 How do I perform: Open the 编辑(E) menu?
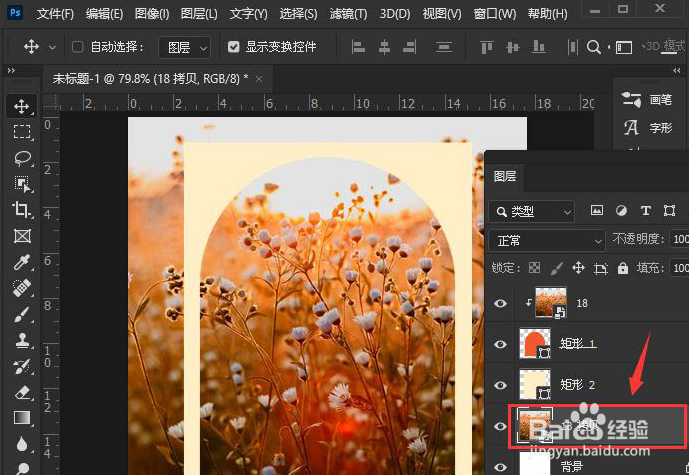click(x=104, y=14)
